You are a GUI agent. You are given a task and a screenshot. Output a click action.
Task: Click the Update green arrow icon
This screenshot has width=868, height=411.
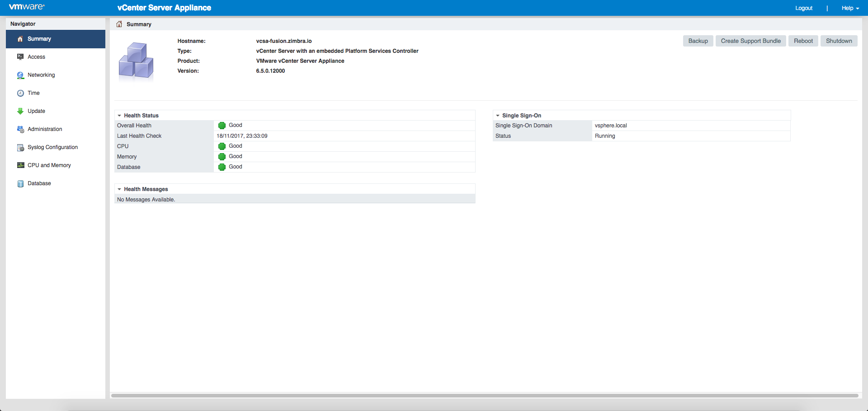coord(20,111)
